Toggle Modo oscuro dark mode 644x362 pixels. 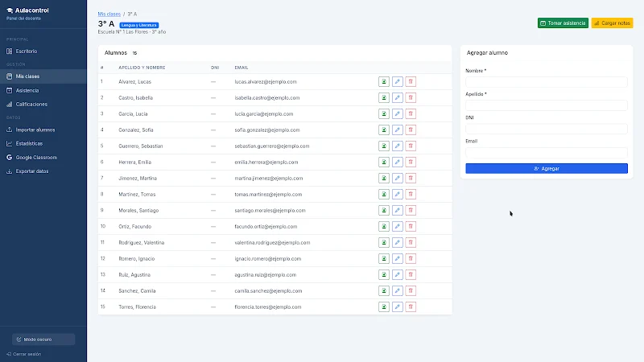[x=43, y=339]
